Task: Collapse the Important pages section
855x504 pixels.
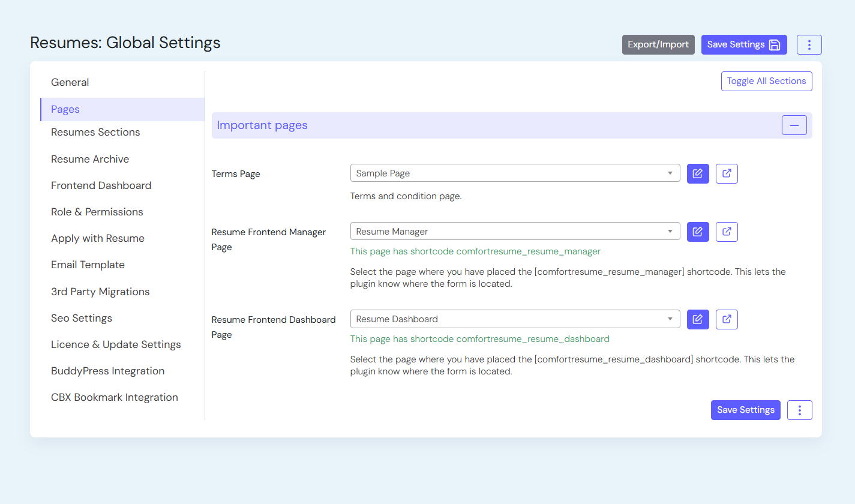Action: tap(794, 125)
